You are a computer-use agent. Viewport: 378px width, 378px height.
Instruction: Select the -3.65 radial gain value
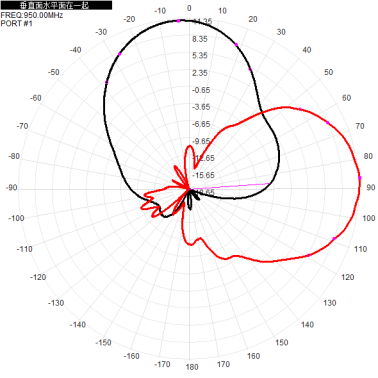(x=201, y=107)
